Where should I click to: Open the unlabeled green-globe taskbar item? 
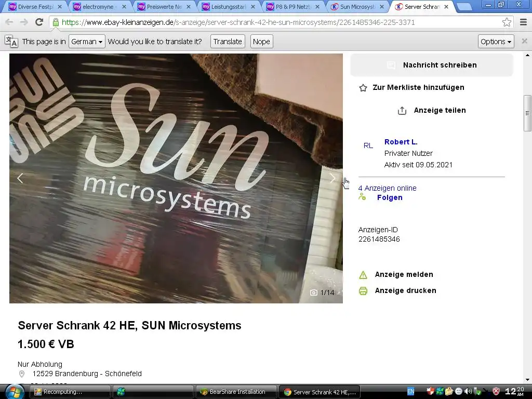(x=153, y=392)
